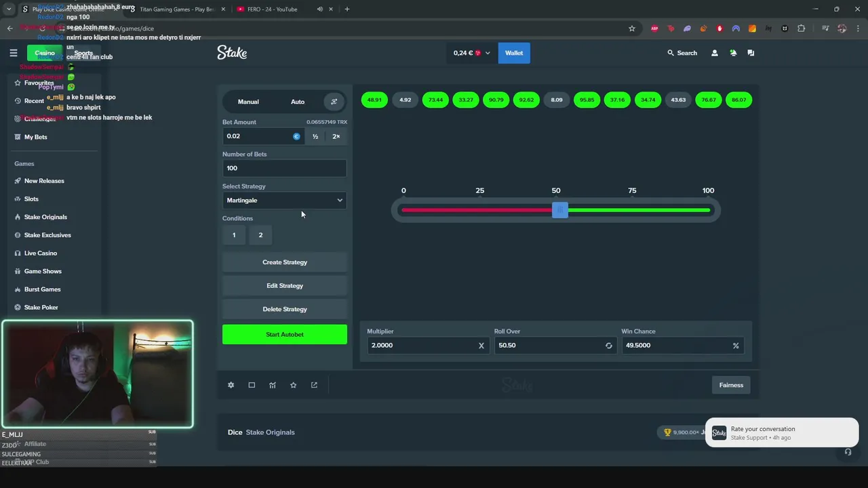Click the Wallet button

[x=514, y=53]
